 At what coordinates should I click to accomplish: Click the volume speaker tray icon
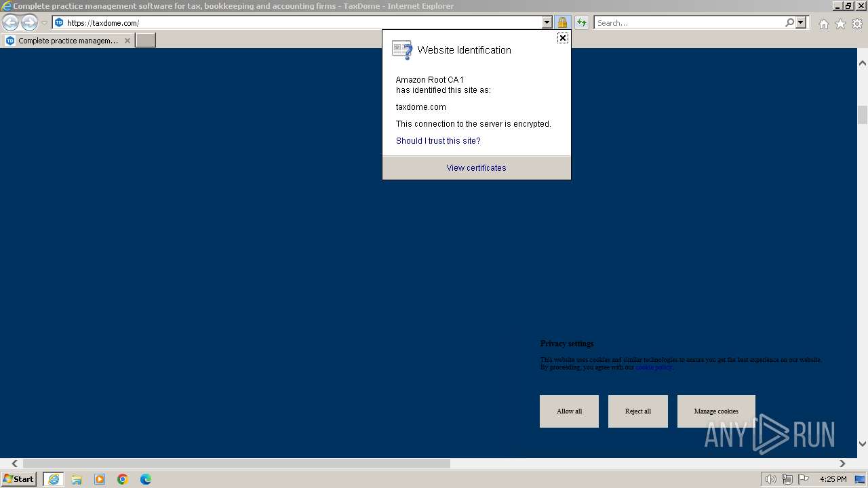pyautogui.click(x=770, y=479)
